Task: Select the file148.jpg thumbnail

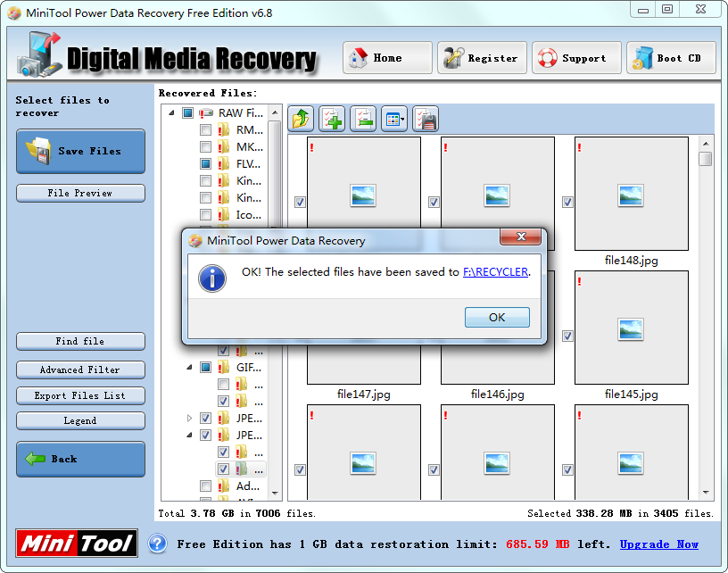Action: (x=632, y=194)
